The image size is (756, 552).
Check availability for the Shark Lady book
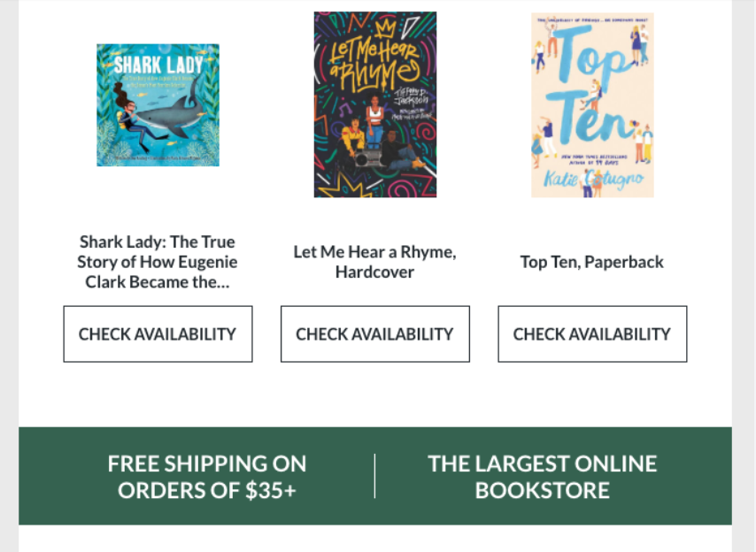click(158, 334)
